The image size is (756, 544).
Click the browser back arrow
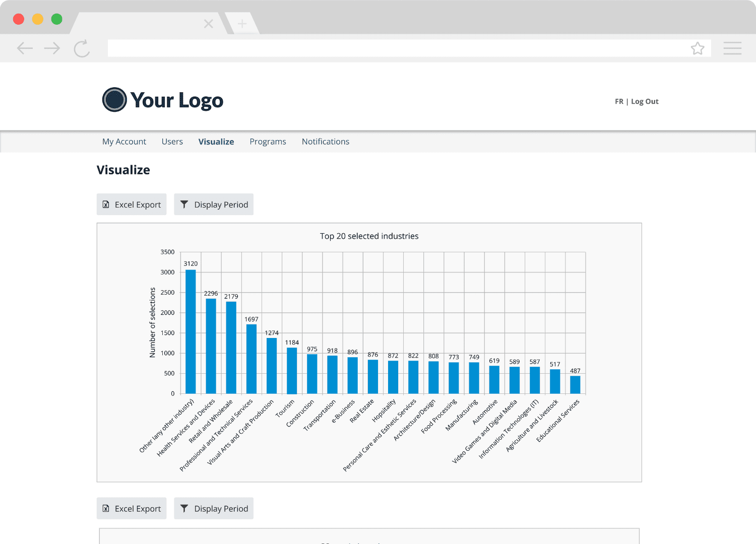tap(25, 48)
